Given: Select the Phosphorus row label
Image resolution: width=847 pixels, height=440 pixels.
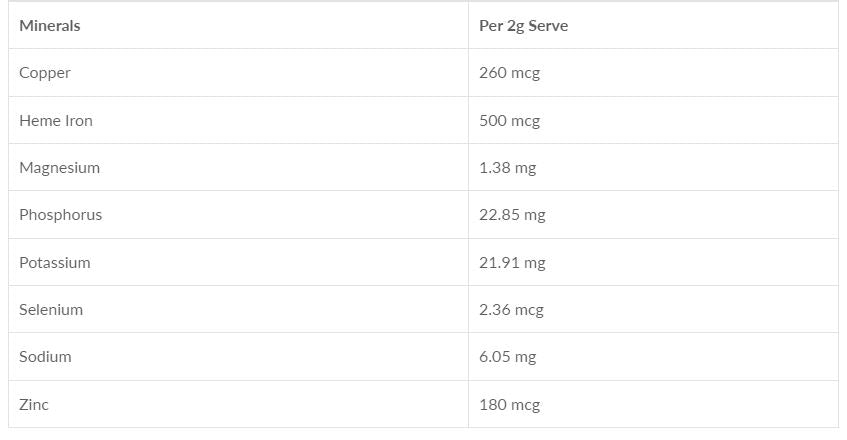Looking at the screenshot, I should (60, 215).
